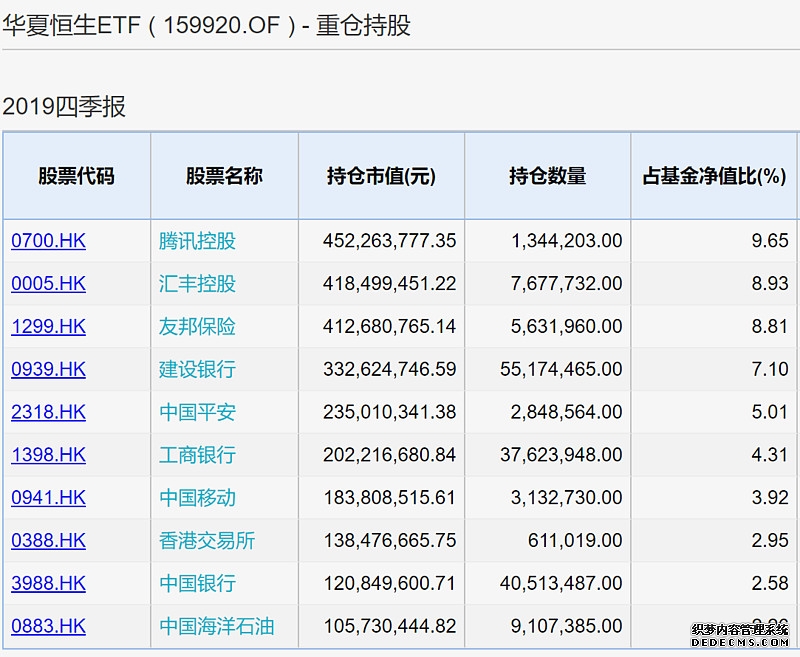Click holding quantity 5,631,960.00
Image resolution: width=800 pixels, height=657 pixels.
point(566,326)
